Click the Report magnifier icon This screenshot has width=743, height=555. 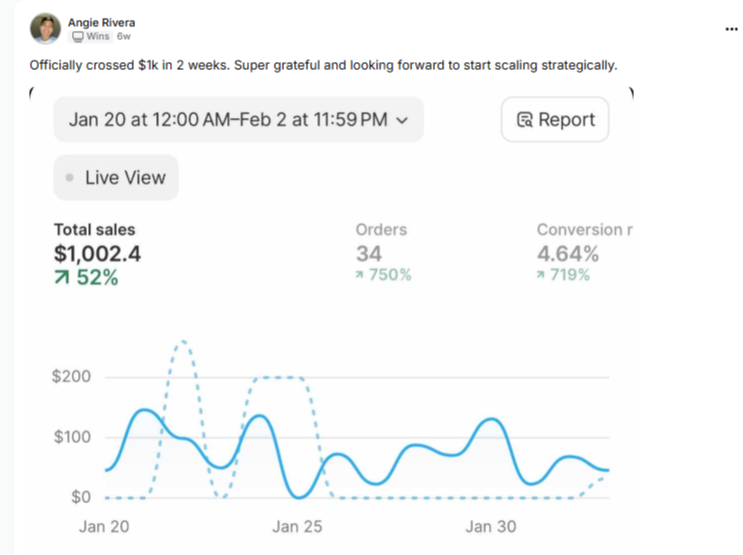pos(525,120)
